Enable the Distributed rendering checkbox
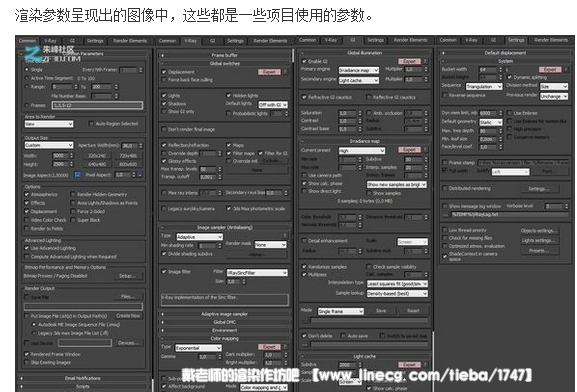Image resolution: width=577 pixels, height=392 pixels. [x=445, y=188]
